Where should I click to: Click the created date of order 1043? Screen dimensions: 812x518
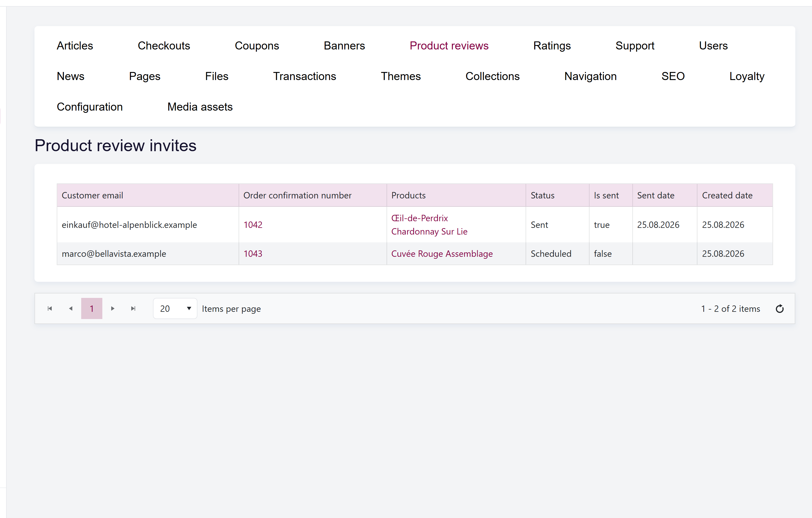click(723, 254)
